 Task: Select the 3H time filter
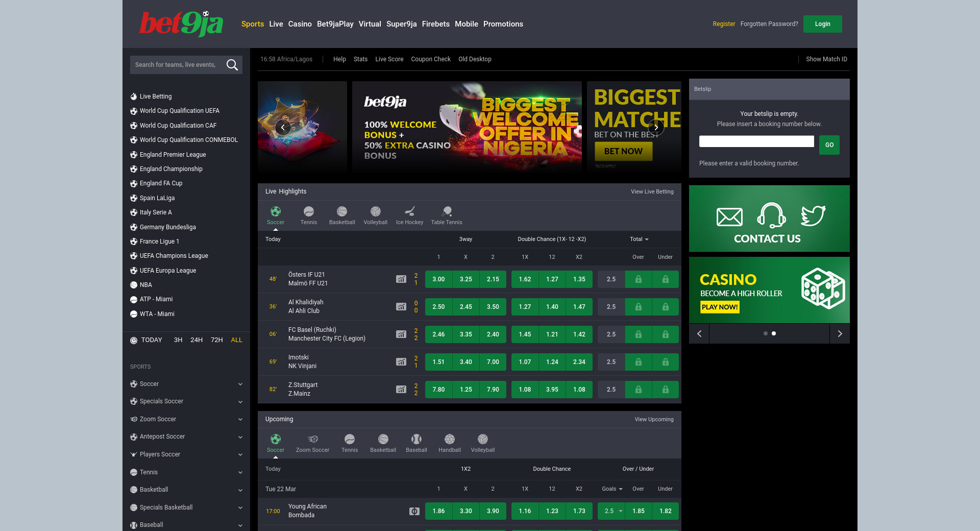click(x=178, y=340)
